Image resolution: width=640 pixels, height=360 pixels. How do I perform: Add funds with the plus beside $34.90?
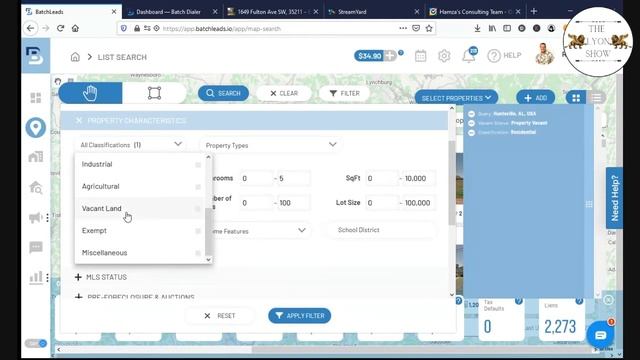click(x=390, y=56)
